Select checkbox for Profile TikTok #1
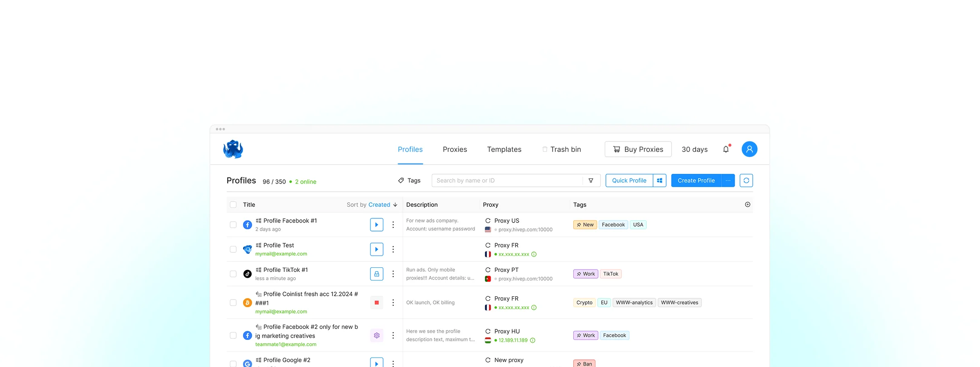 click(x=233, y=274)
